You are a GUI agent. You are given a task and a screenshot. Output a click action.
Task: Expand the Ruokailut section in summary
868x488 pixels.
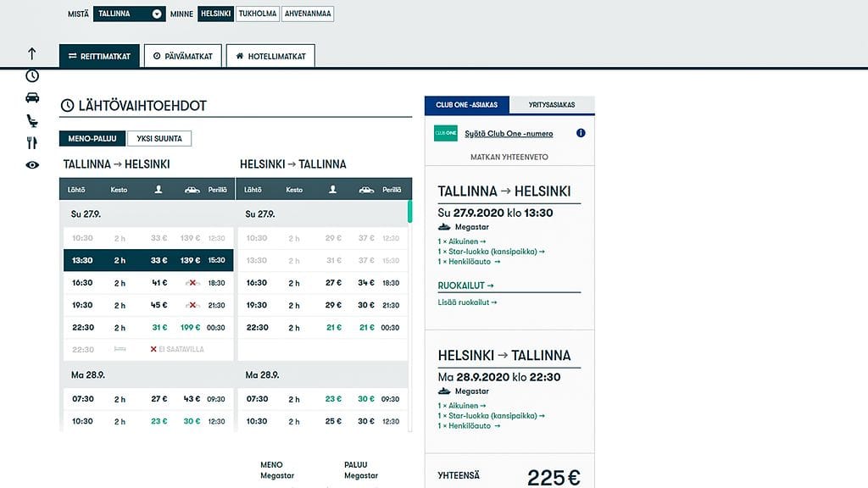(465, 286)
